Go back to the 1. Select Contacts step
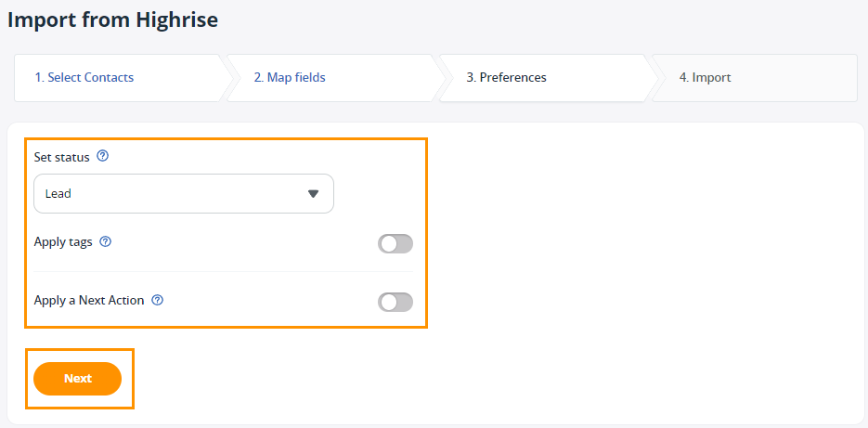 84,77
